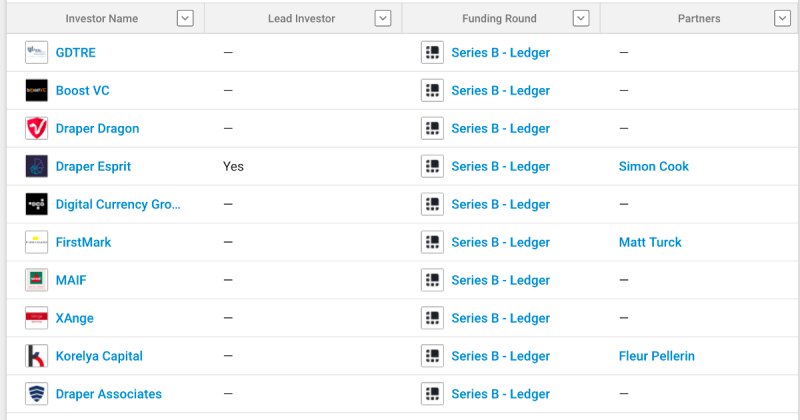
Task: Expand the Funding Round column dropdown
Action: tap(581, 18)
